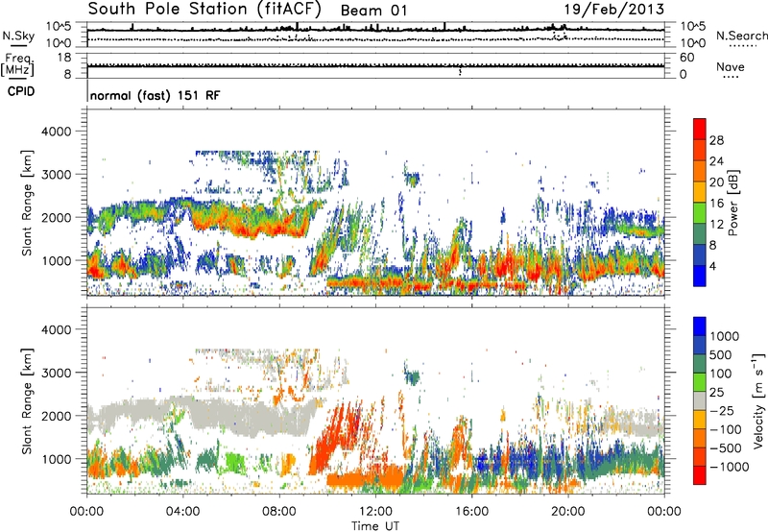Click the date '19/Feb/2013'
Image resolution: width=768 pixels, height=532 pixels.
(x=613, y=10)
